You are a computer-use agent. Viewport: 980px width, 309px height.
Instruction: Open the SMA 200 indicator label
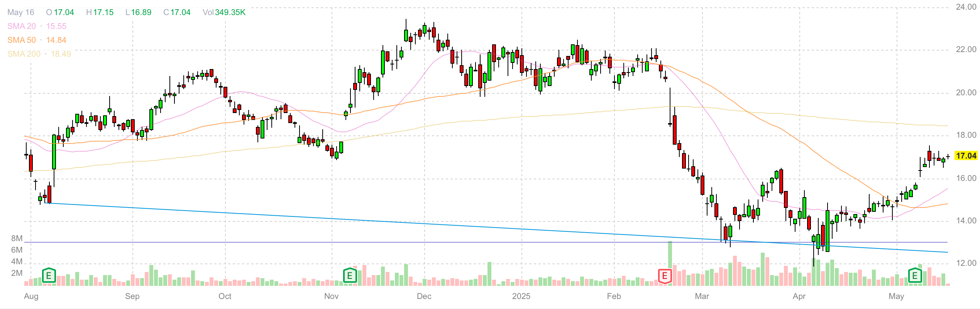point(24,54)
